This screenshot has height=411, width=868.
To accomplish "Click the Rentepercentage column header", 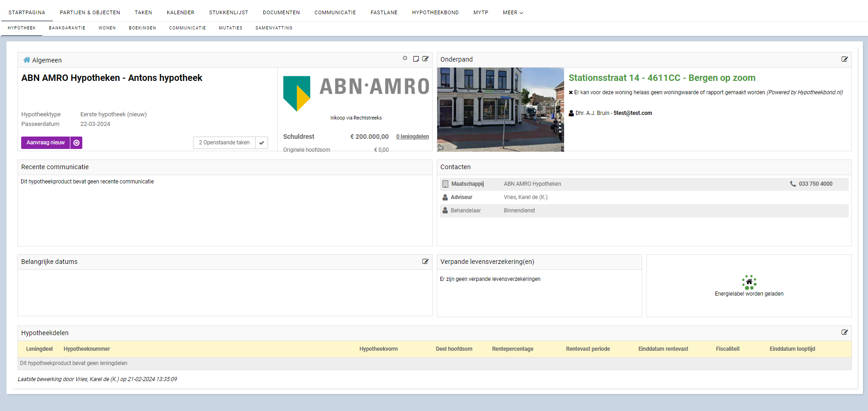I will 513,349.
